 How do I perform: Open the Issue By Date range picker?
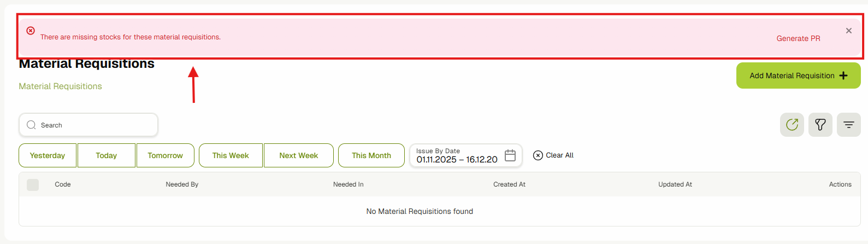[x=457, y=156]
